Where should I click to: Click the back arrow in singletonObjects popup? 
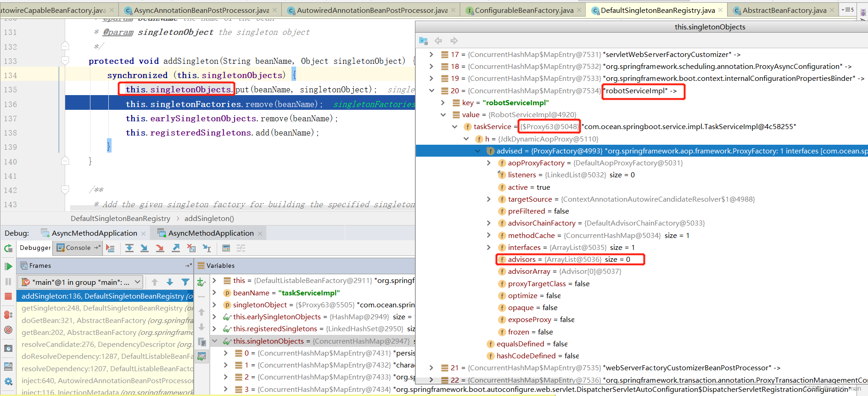(x=438, y=40)
